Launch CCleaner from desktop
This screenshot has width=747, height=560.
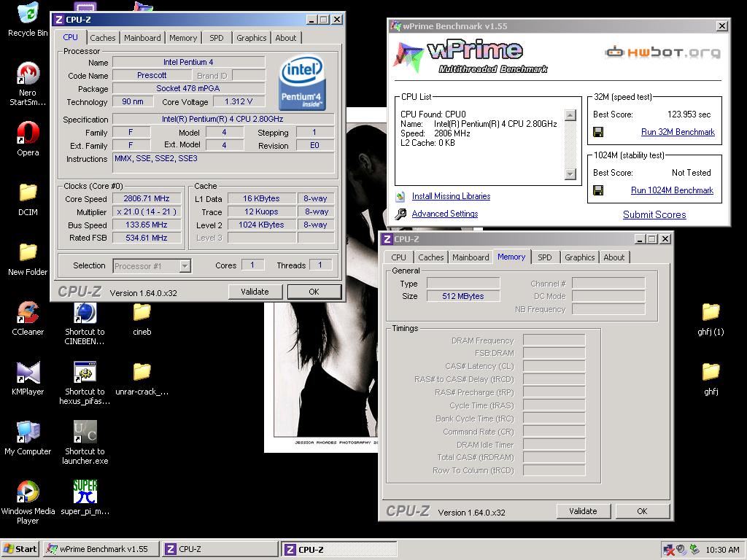coord(28,312)
